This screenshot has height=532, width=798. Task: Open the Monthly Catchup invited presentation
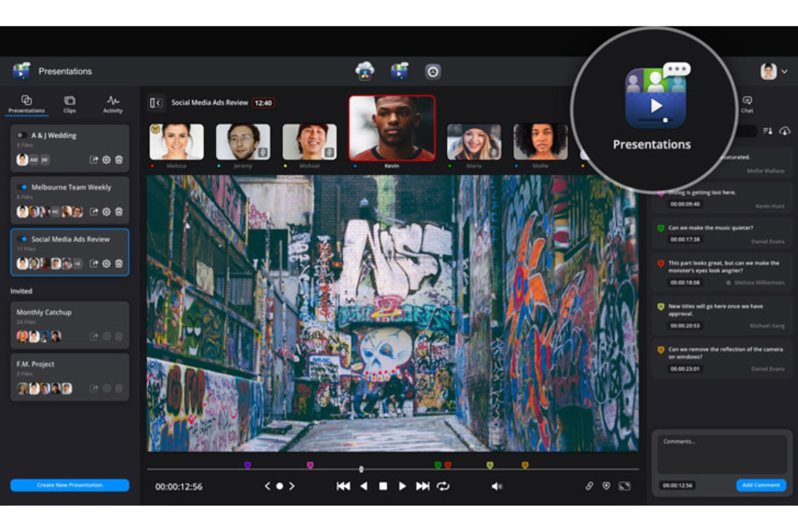(70, 324)
